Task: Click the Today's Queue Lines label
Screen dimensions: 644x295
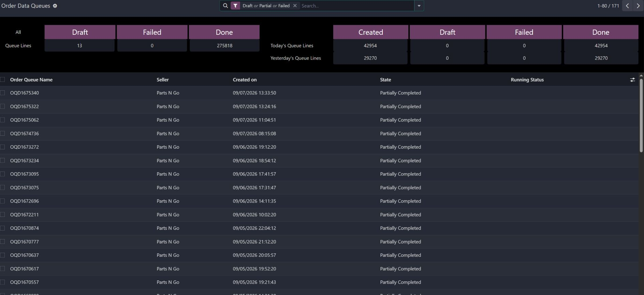Action: point(292,45)
